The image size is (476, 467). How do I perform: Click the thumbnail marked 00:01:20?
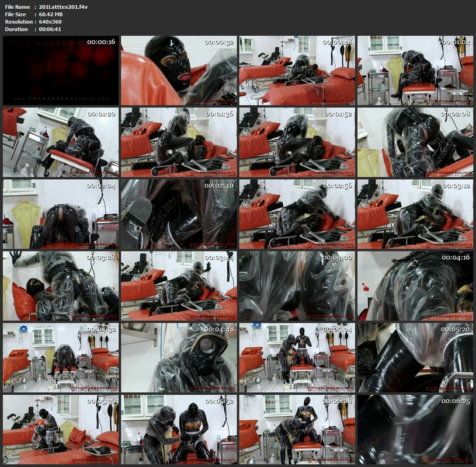[x=61, y=142]
